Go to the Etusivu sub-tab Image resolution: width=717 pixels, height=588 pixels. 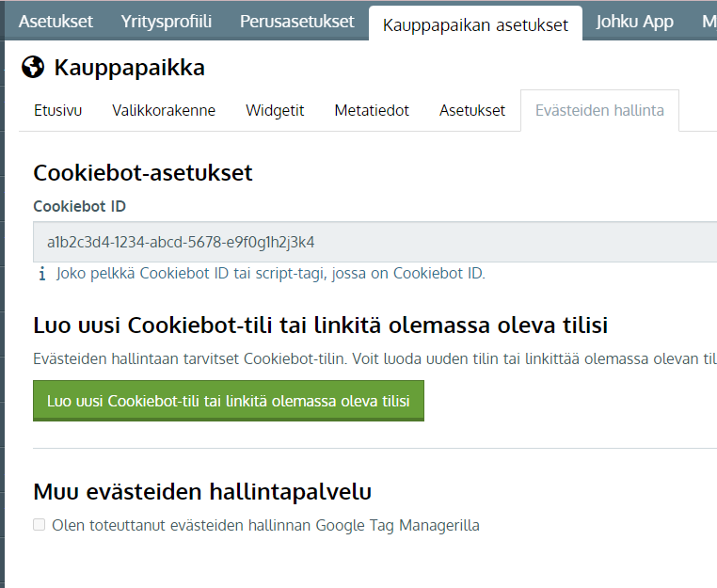[x=57, y=111]
